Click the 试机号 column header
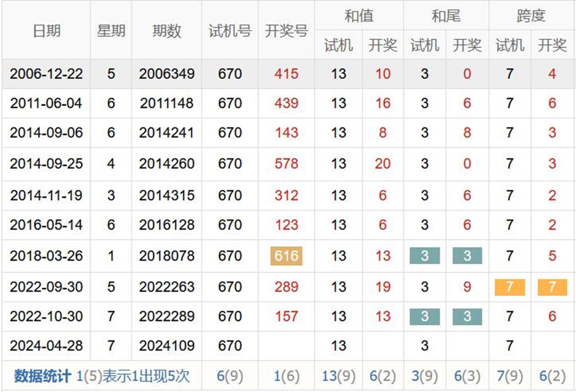Viewport: 576px width, 392px height. [230, 31]
